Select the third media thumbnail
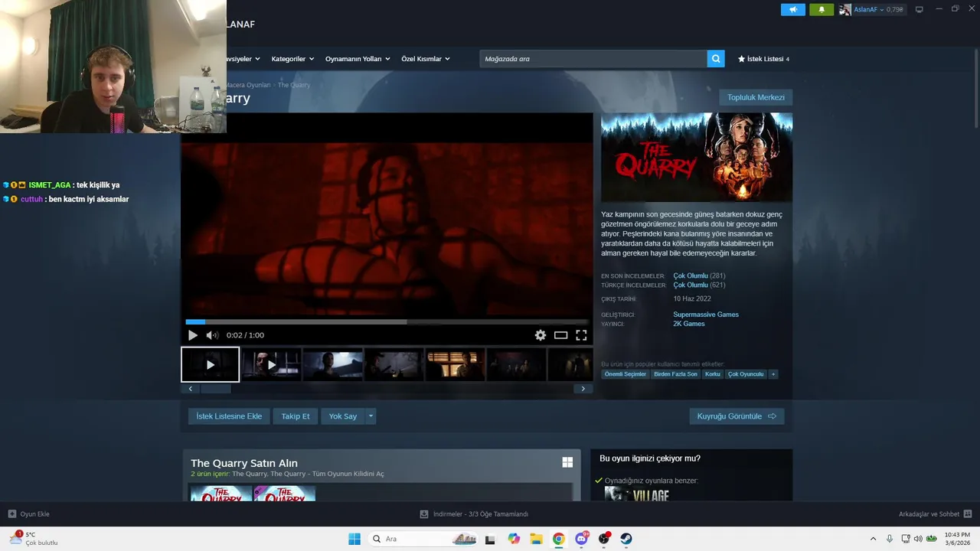The height and width of the screenshot is (551, 980). pyautogui.click(x=333, y=365)
